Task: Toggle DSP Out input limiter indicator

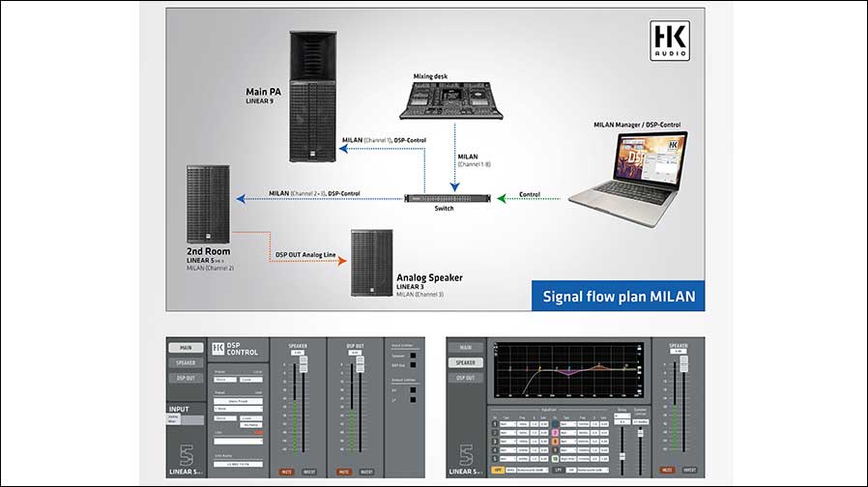Action: pyautogui.click(x=413, y=365)
